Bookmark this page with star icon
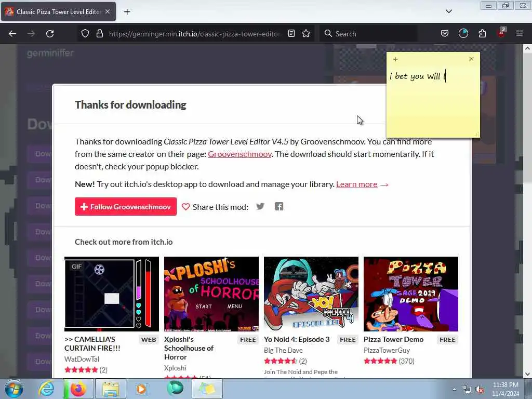Screen dimensions: 532x399 click(306, 34)
